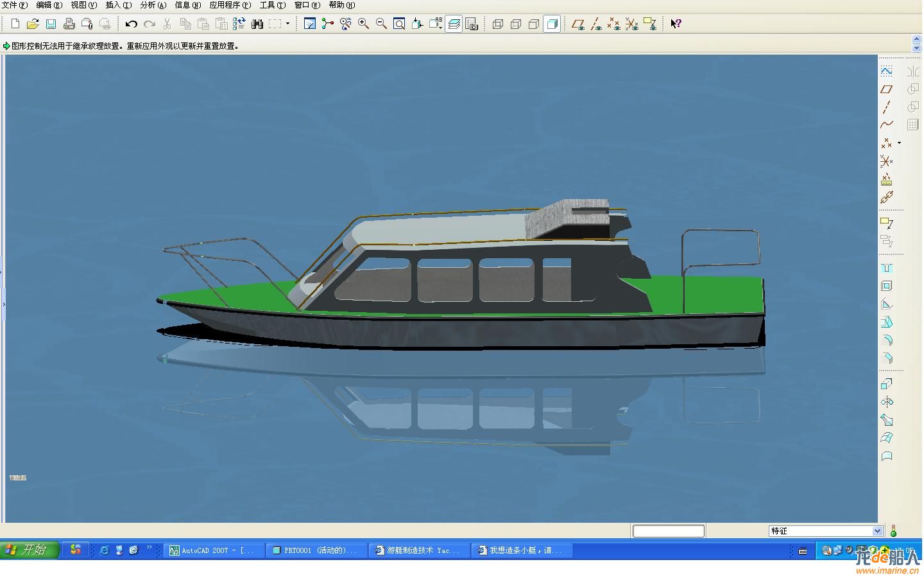The width and height of the screenshot is (924, 578).
Task: Switch to Wireframe display style
Action: point(497,24)
